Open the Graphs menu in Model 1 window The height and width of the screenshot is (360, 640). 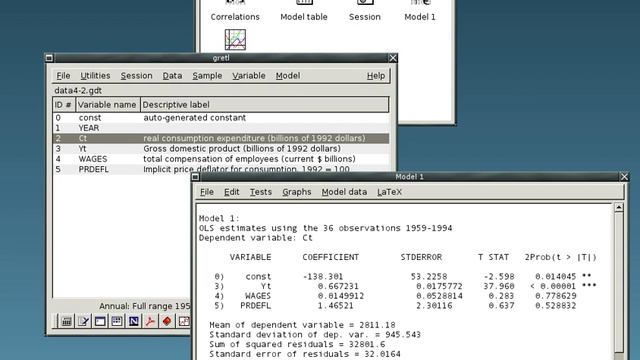click(x=297, y=192)
